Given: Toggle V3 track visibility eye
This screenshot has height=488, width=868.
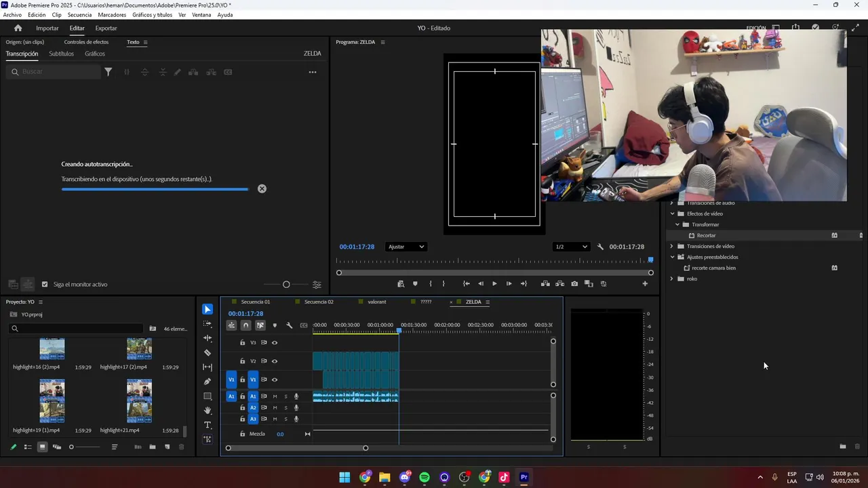Looking at the screenshot, I should coord(275,343).
